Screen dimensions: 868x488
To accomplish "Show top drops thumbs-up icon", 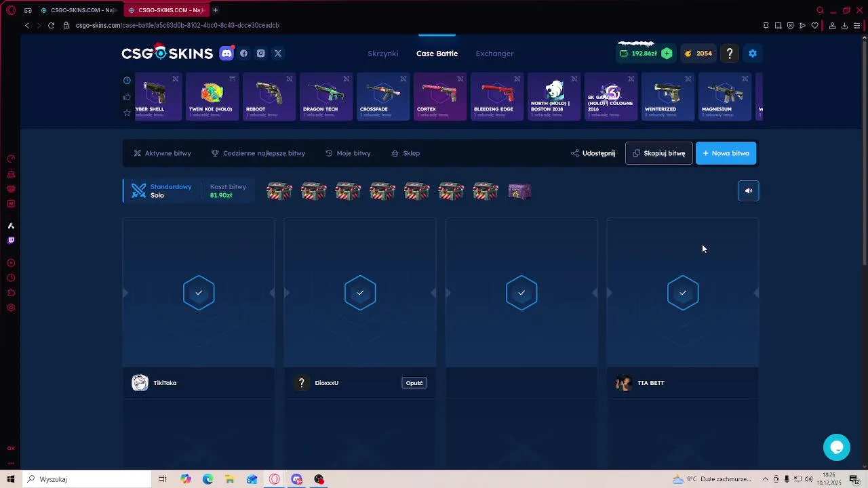I will point(127,97).
